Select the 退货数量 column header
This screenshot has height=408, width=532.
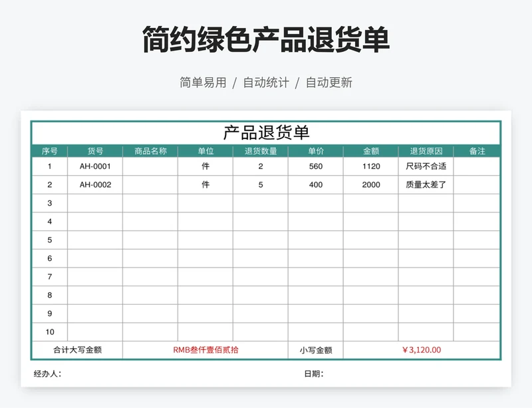pos(261,151)
